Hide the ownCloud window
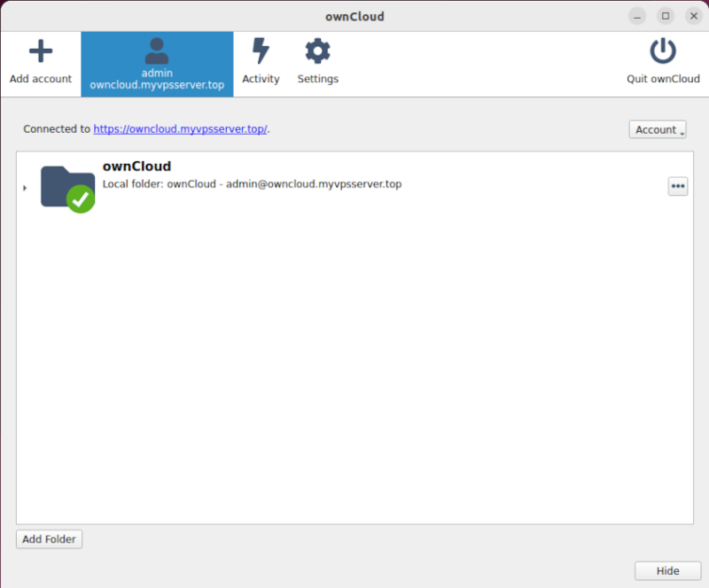The image size is (709, 588). (x=667, y=570)
